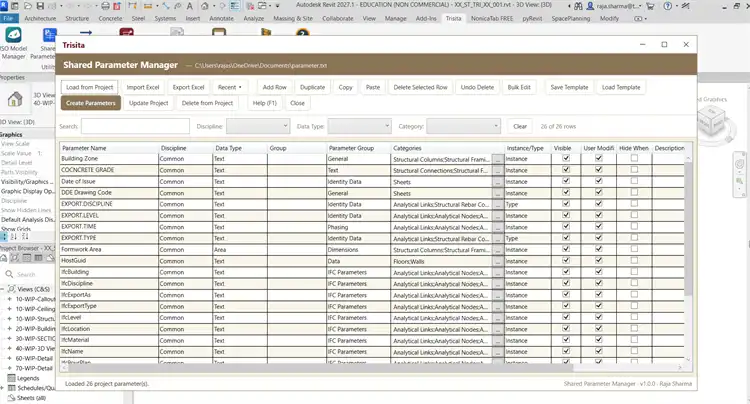The width and height of the screenshot is (750, 404).
Task: Uncheck Visible for Building Zone row
Action: 566,158
